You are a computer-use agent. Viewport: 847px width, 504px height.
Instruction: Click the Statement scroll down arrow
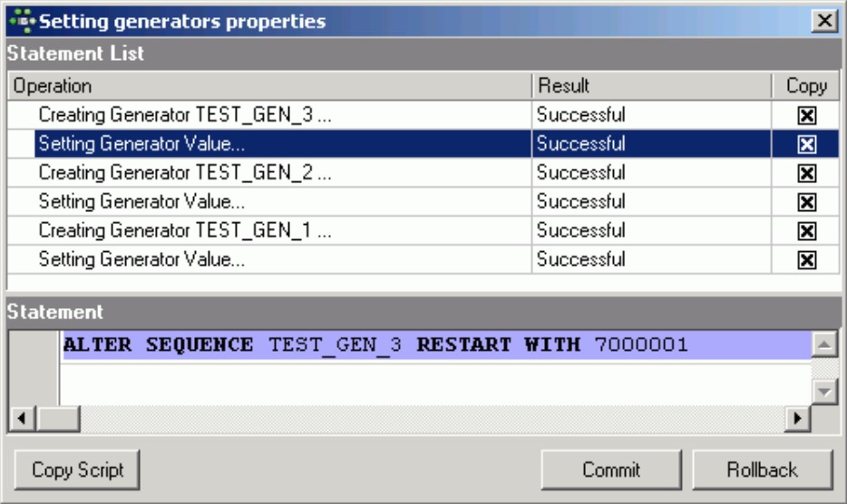823,392
